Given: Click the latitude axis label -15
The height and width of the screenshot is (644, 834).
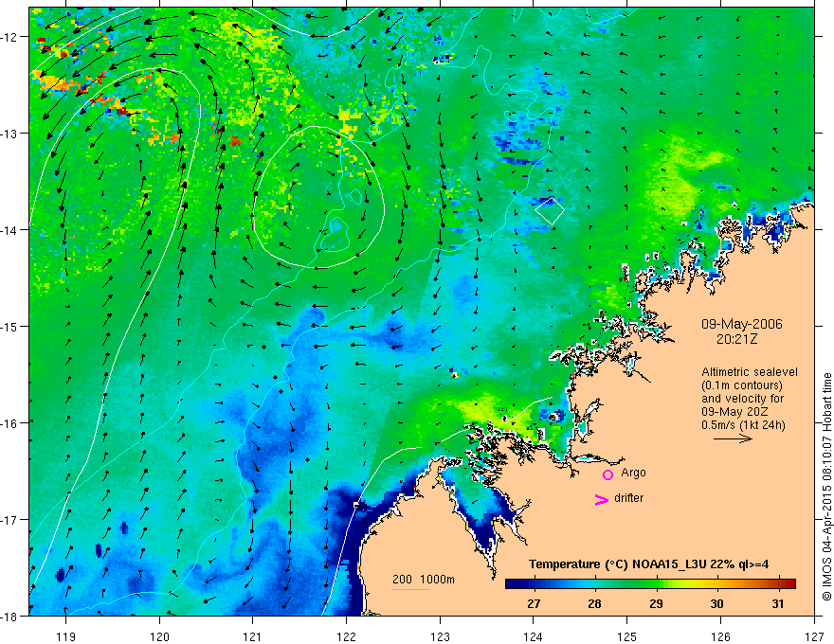Looking at the screenshot, I should [x=9, y=326].
